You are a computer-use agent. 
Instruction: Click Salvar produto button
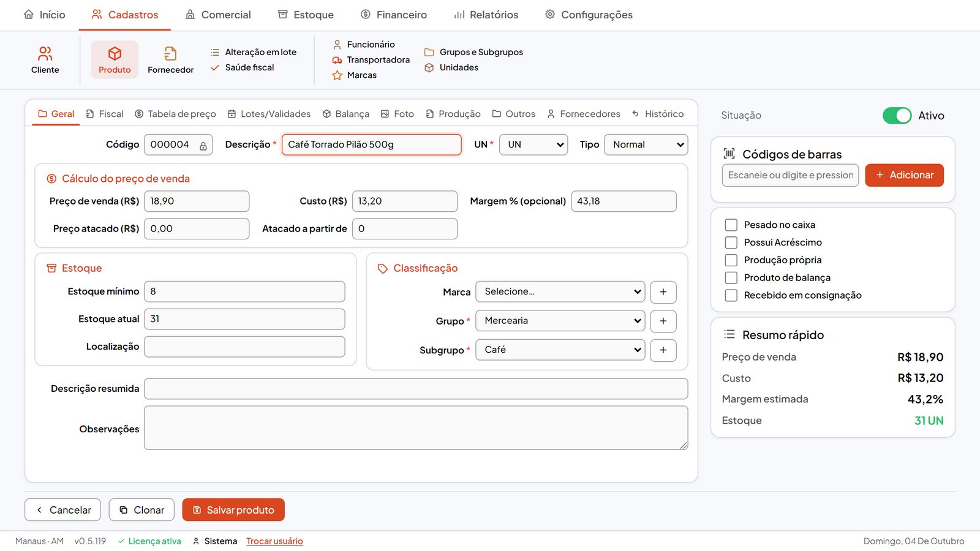(x=233, y=510)
